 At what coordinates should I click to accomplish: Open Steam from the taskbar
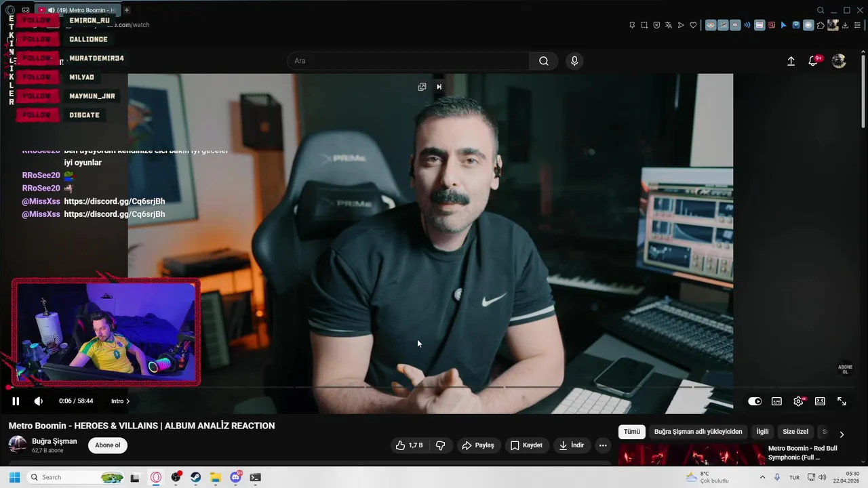[x=195, y=477]
